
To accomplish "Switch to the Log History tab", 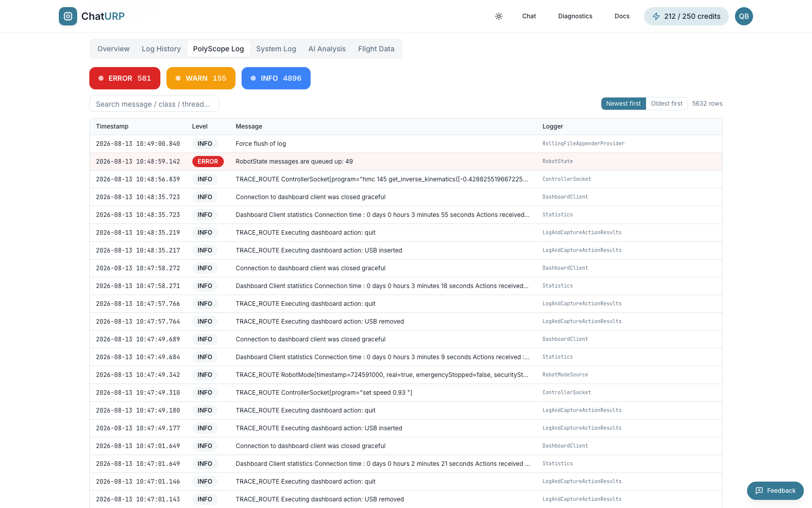I will [x=161, y=49].
